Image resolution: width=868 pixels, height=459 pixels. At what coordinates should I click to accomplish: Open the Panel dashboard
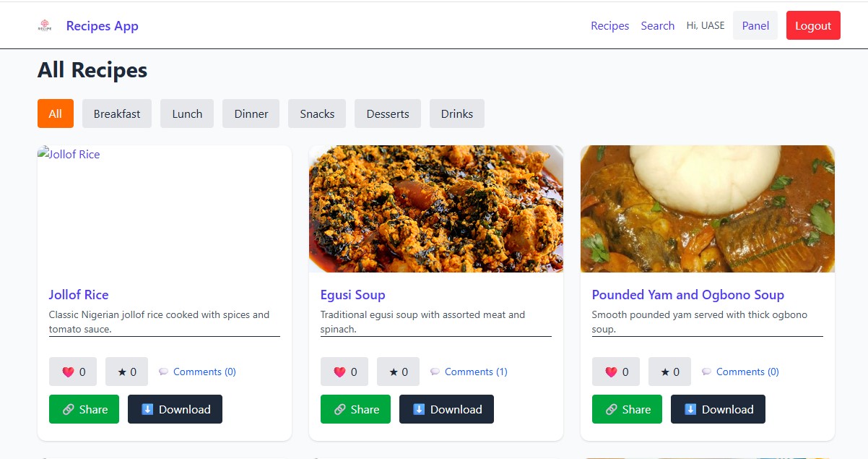[x=755, y=26]
